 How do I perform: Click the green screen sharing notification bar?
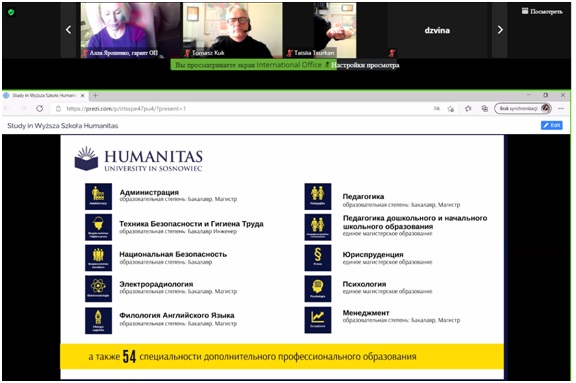[253, 65]
